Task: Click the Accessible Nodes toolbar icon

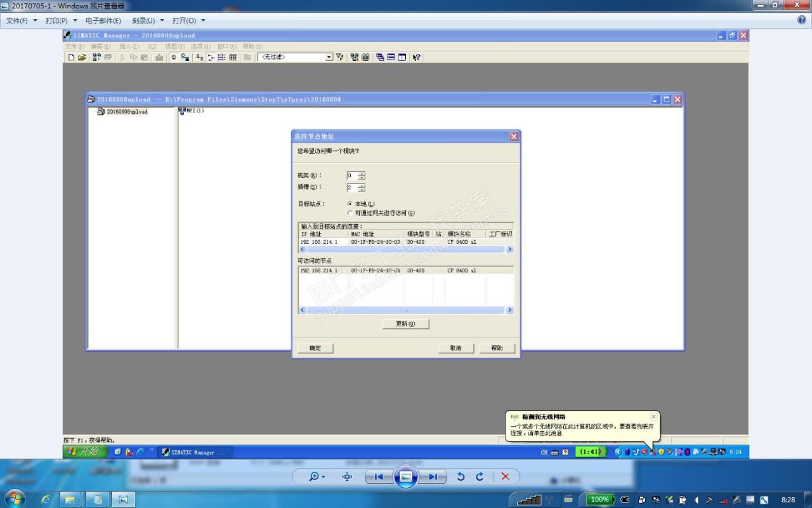Action: [97, 57]
